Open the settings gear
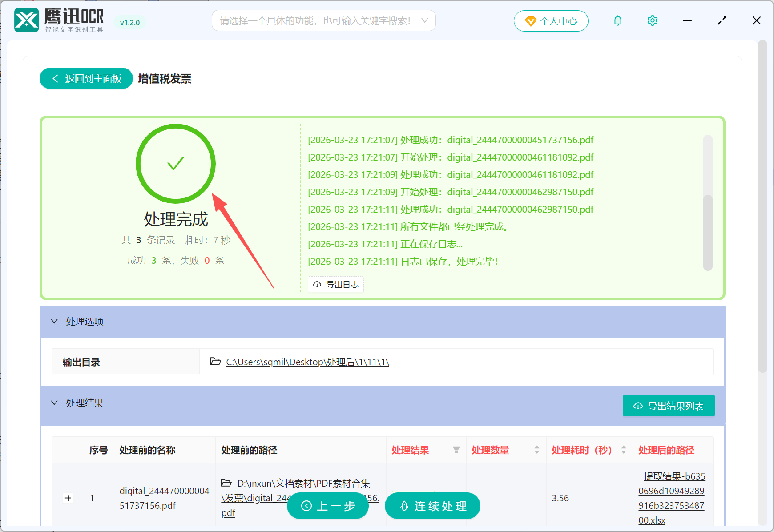This screenshot has height=532, width=774. (x=652, y=20)
